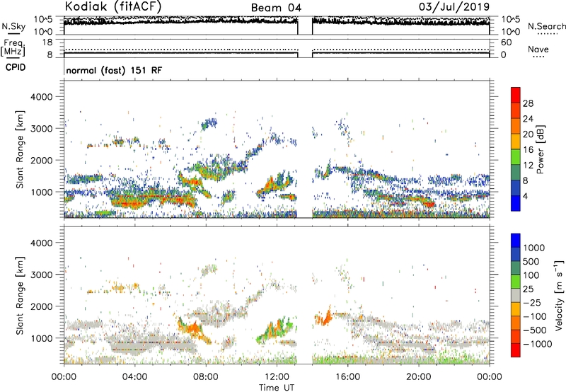
Task: Click the '-25' label on the velocity colorbar
Action: tap(532, 303)
